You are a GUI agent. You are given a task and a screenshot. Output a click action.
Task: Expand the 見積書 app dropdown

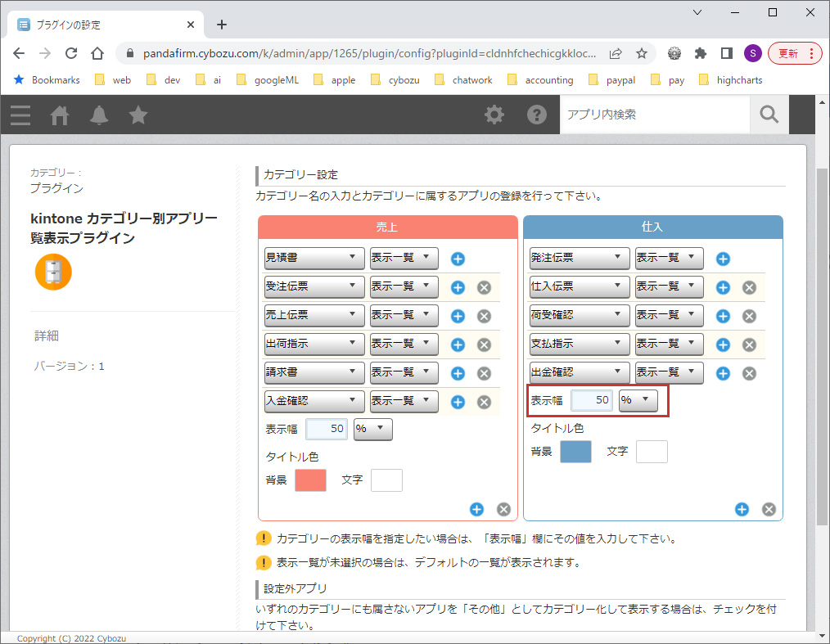pos(314,258)
